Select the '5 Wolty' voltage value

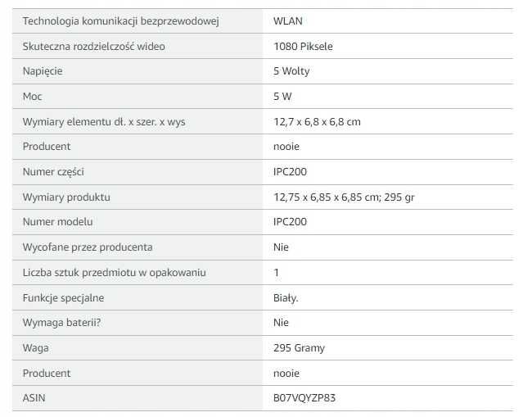click(291, 71)
